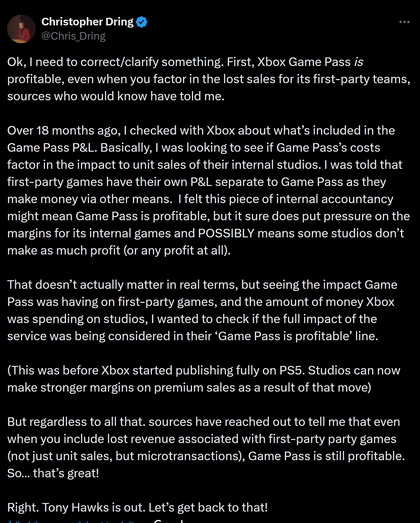
Task: Click the text 'So… that's great!'
Action: 53,473
